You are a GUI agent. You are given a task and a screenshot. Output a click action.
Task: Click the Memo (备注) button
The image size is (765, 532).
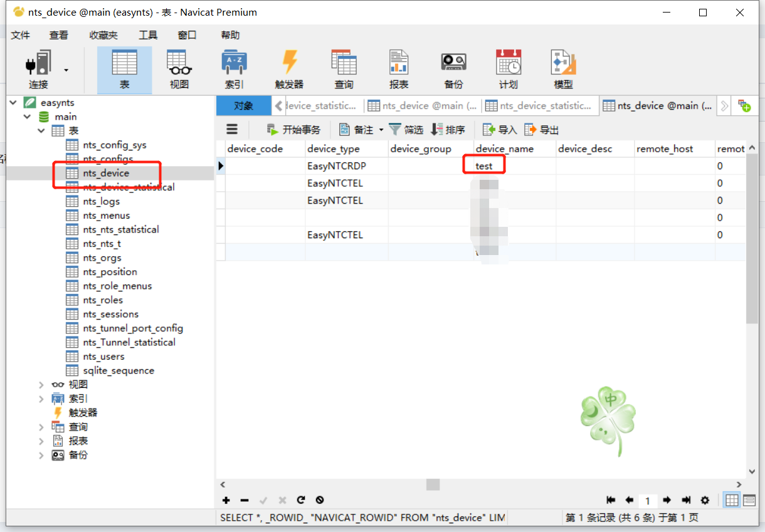356,130
